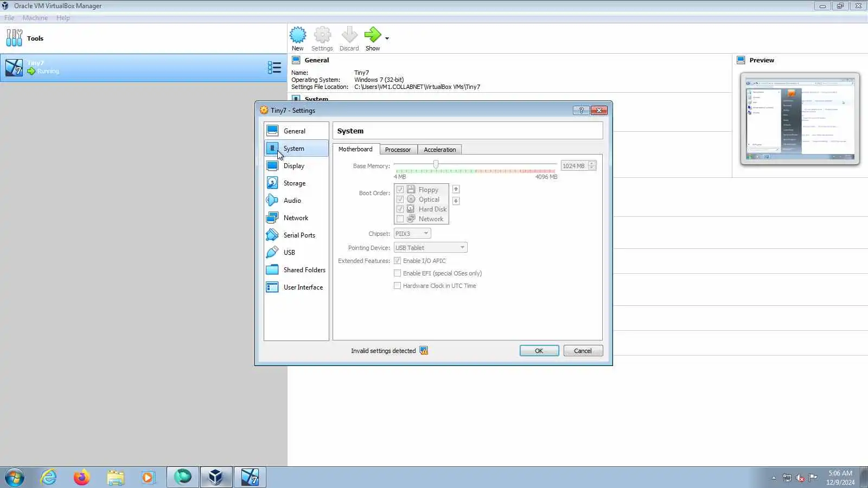
Task: Select the System settings category
Action: click(296, 149)
